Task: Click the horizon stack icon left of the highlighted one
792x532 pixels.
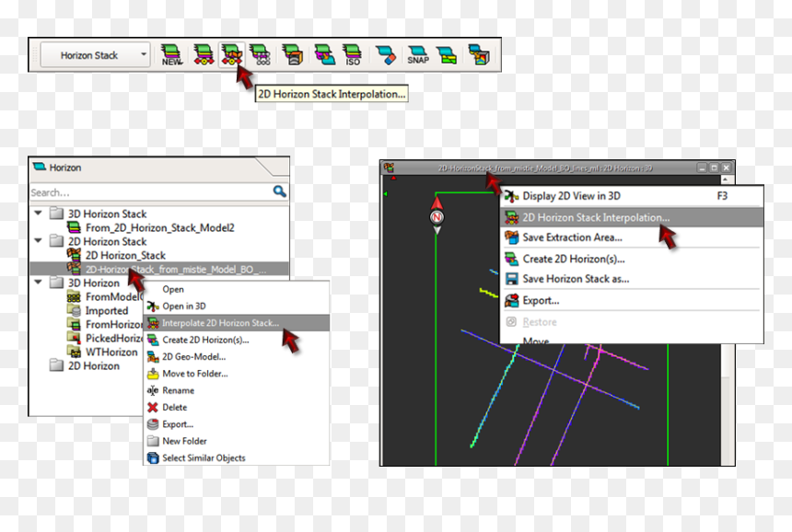Action: [203, 54]
